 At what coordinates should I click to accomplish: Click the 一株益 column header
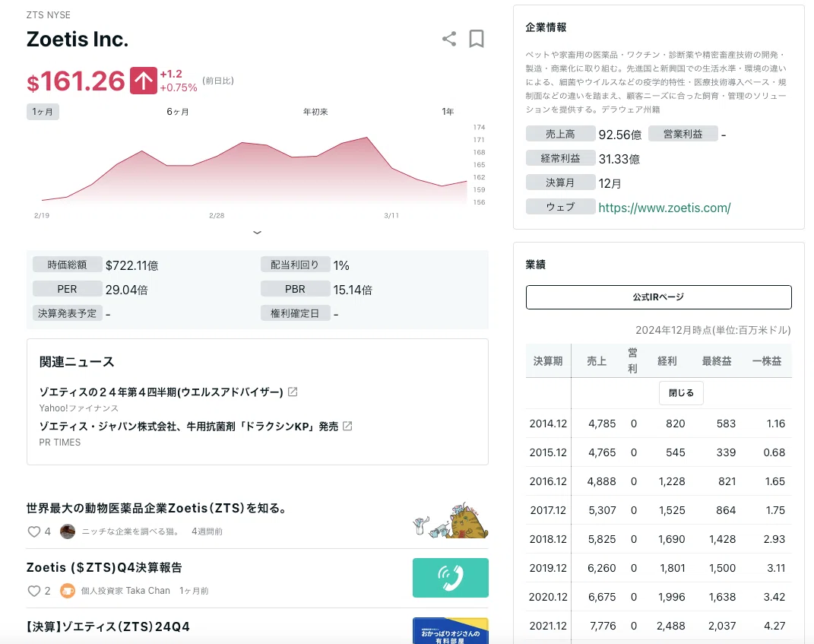[767, 361]
